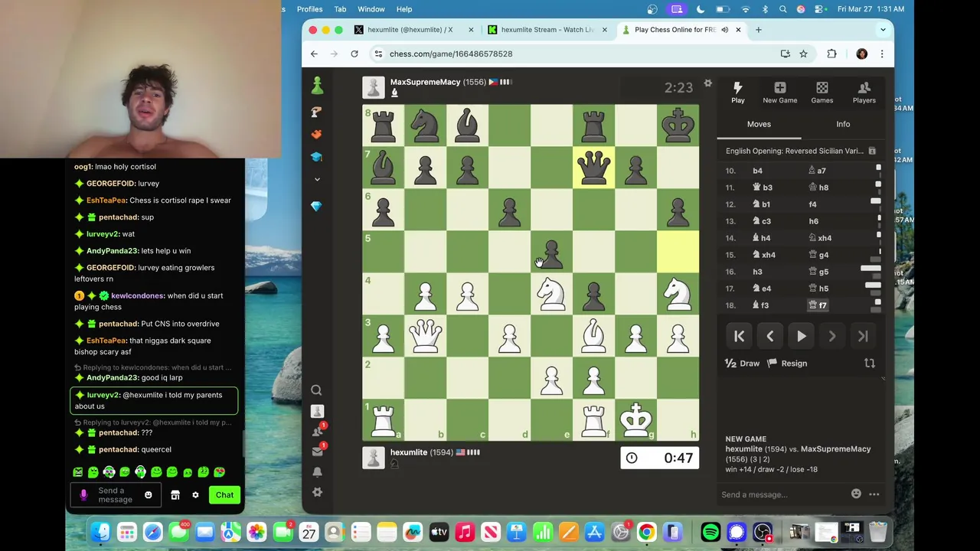Open the New Game tab
Image resolution: width=980 pixels, height=551 pixels.
coord(779,93)
